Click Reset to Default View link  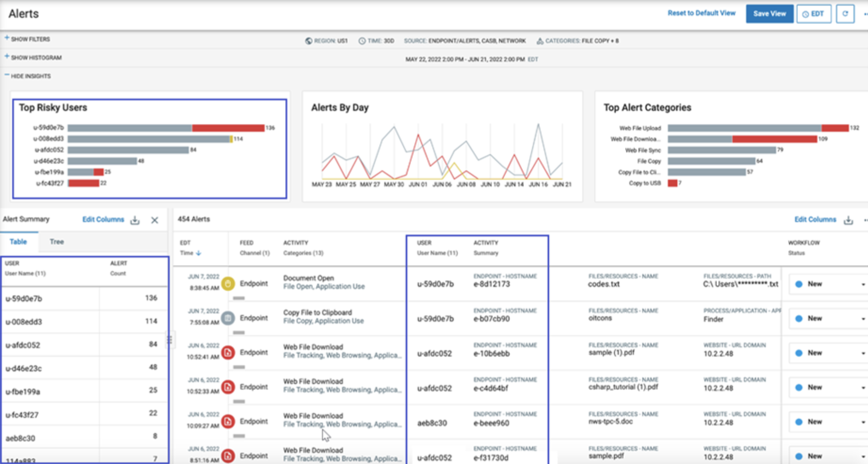[701, 13]
